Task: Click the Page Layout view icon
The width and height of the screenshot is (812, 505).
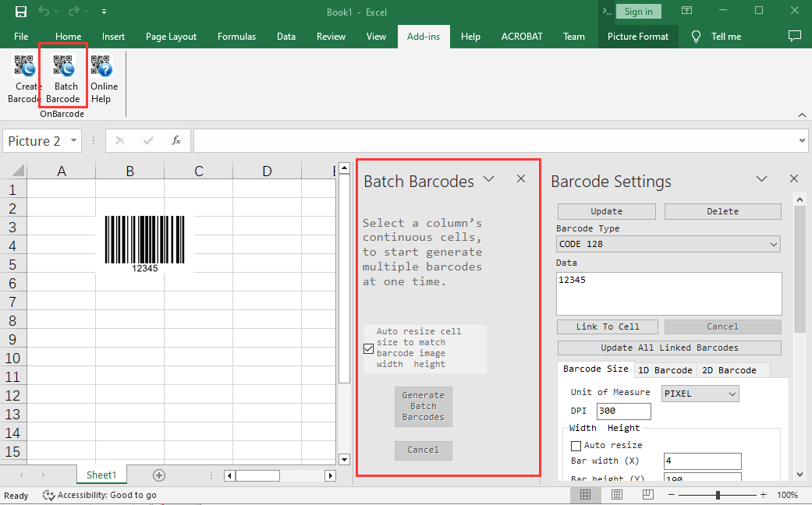Action: [616, 494]
